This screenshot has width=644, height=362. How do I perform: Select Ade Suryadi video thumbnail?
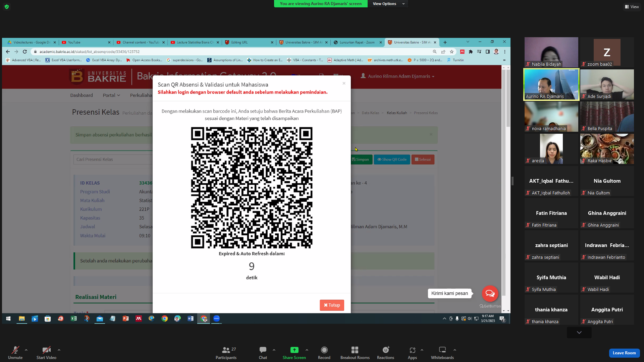pyautogui.click(x=607, y=84)
